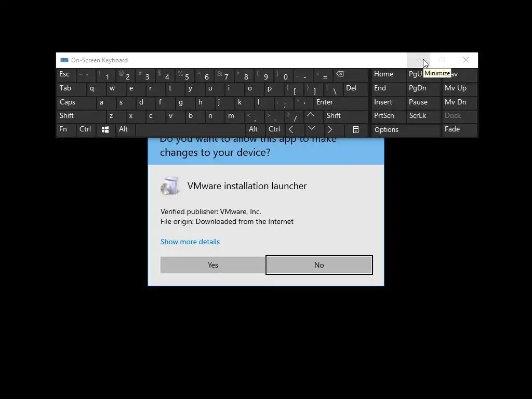
Task: Tap the comma key
Action: [254, 116]
